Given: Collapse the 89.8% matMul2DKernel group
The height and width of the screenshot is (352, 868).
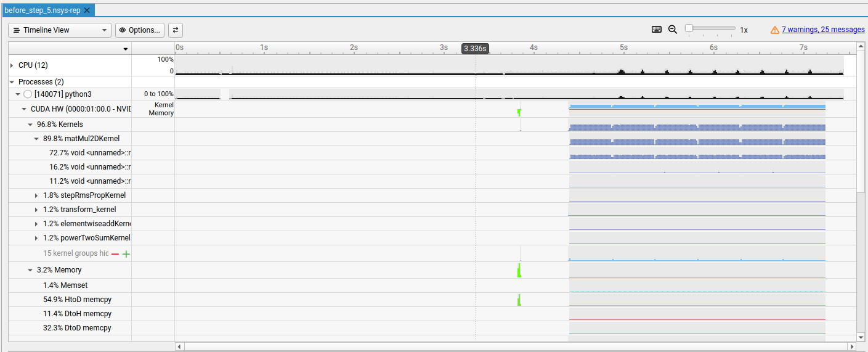Looking at the screenshot, I should pyautogui.click(x=36, y=139).
